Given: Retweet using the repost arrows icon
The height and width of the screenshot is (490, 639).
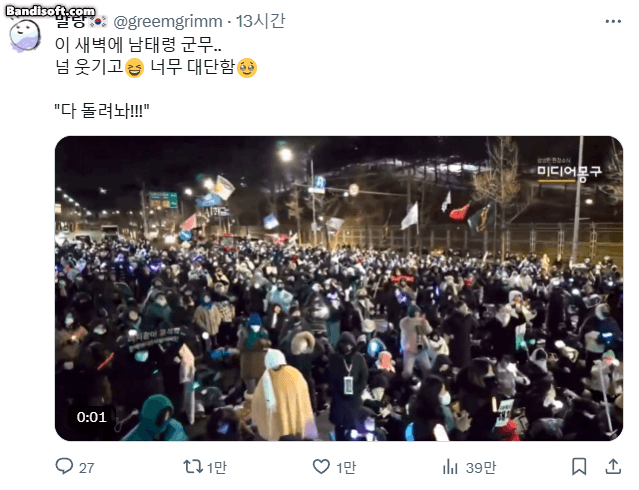Looking at the screenshot, I should (193, 466).
